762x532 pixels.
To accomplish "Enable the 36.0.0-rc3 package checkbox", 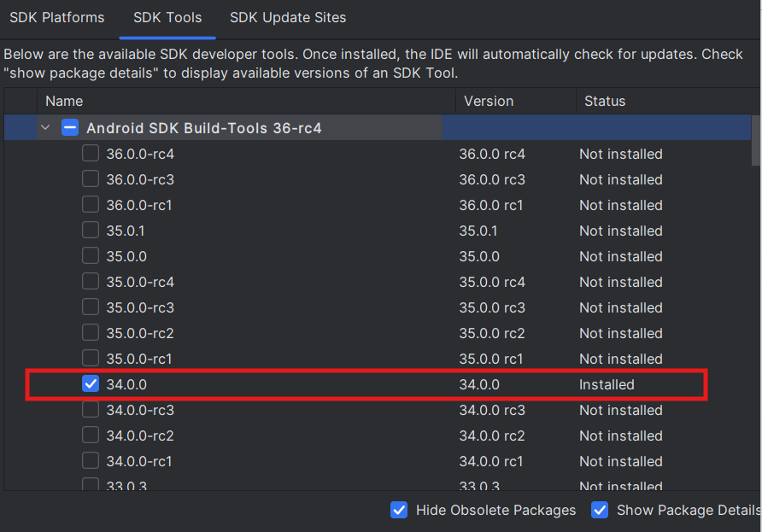I will coord(91,179).
